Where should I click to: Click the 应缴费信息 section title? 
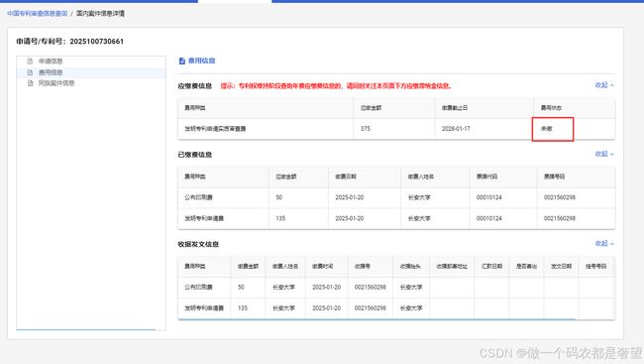pyautogui.click(x=194, y=86)
